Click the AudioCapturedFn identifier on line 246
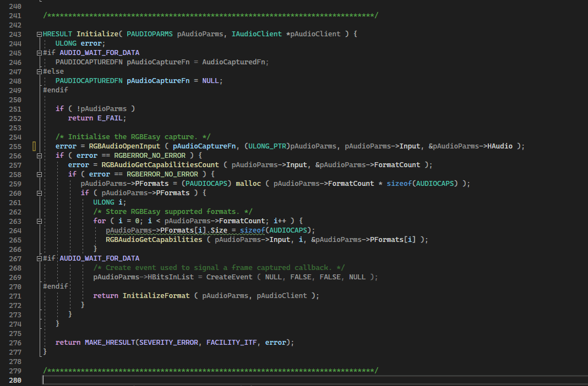588x386 pixels. point(233,62)
